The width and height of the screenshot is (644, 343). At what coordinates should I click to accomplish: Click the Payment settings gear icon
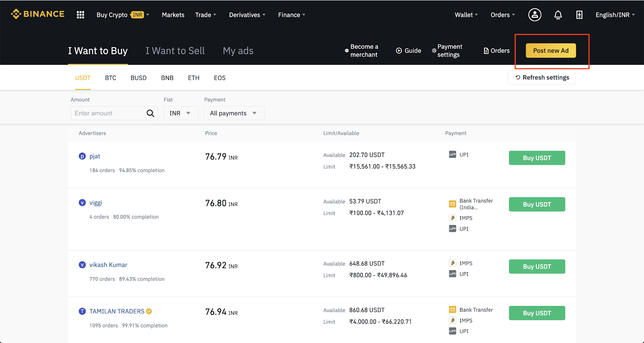[434, 51]
